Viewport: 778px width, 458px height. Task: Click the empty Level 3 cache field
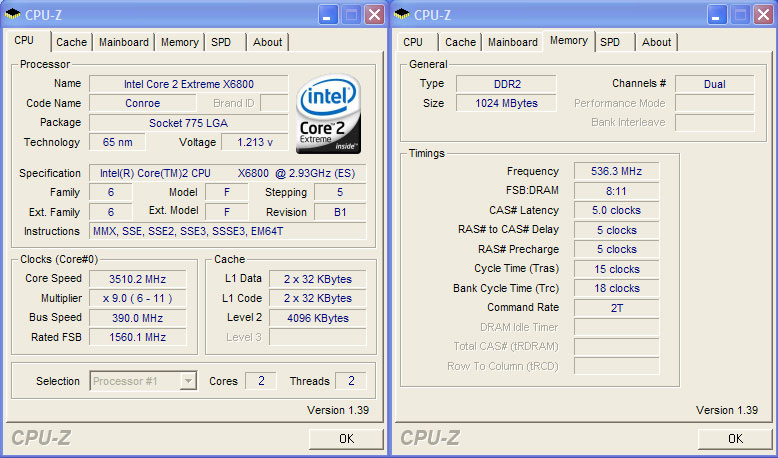(x=318, y=337)
